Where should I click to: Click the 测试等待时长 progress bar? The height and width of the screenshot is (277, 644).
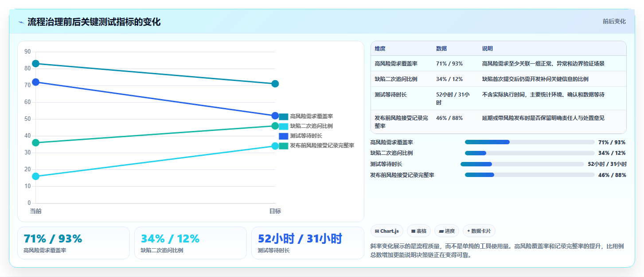pyautogui.click(x=522, y=164)
